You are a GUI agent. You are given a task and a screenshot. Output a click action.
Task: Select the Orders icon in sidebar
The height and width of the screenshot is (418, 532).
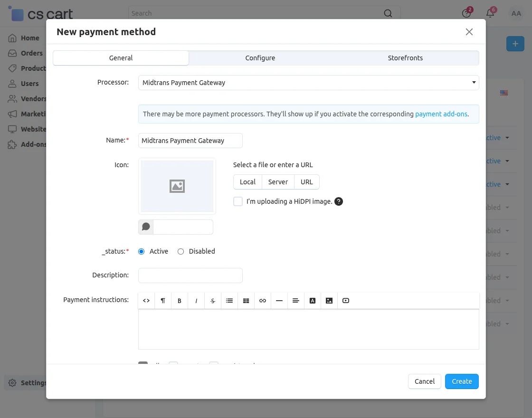click(x=13, y=53)
